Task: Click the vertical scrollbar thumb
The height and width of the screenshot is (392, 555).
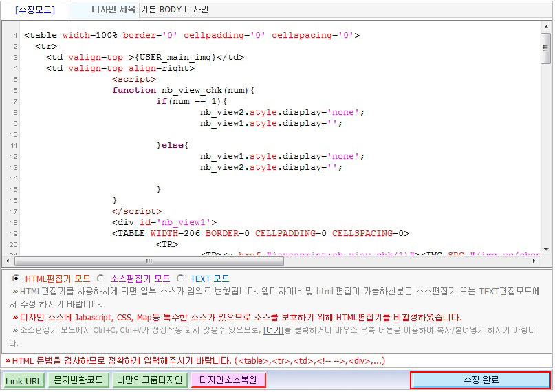Action: (x=546, y=48)
